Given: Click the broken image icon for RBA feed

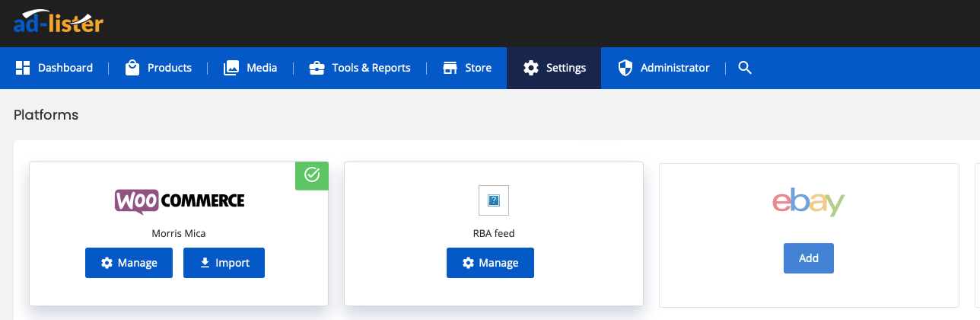Looking at the screenshot, I should pos(494,200).
